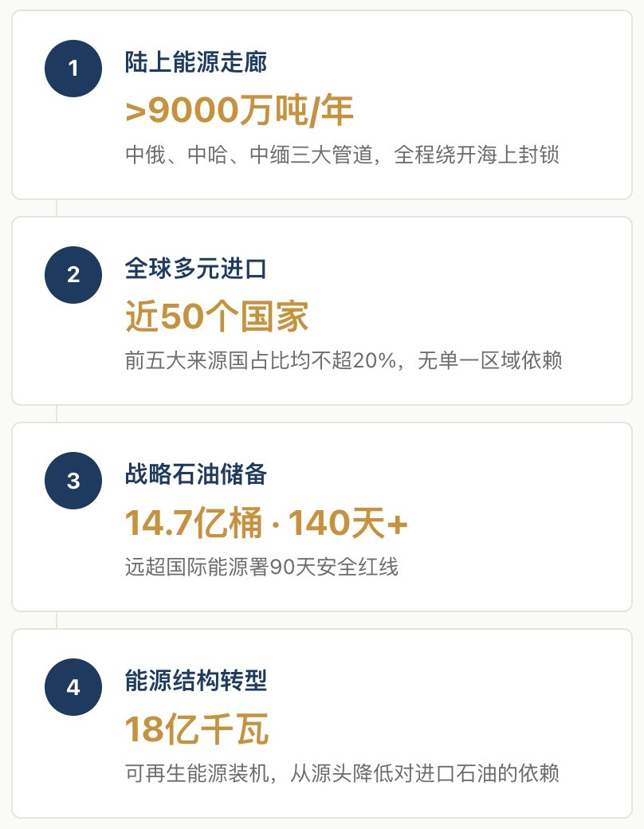Open the 陆上能源走廊 heading
The width and height of the screenshot is (644, 829).
point(196,63)
